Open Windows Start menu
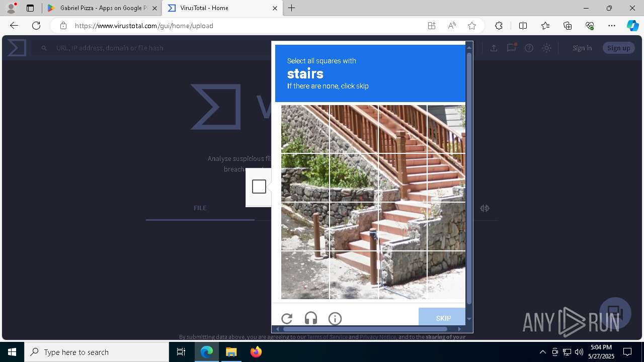The width and height of the screenshot is (644, 362). pyautogui.click(x=12, y=352)
